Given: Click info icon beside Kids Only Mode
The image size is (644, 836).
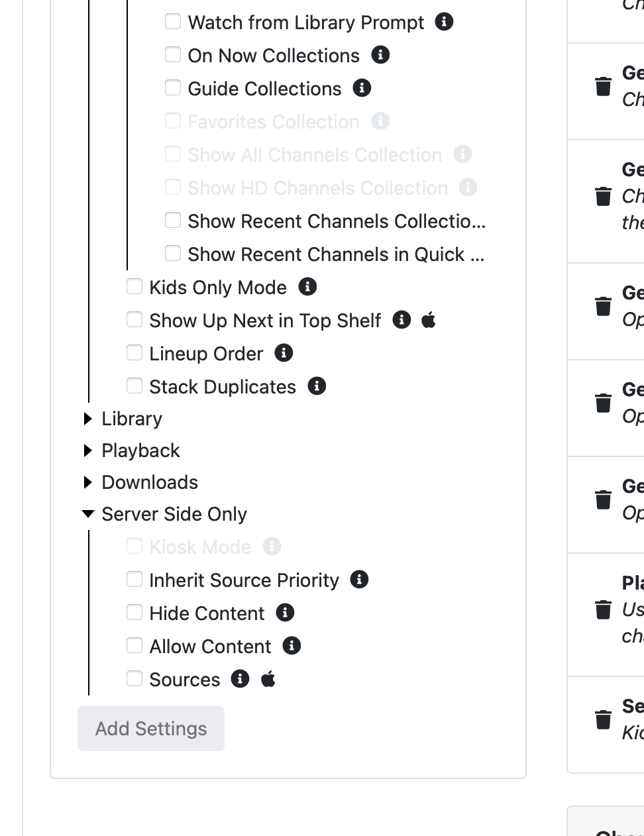Looking at the screenshot, I should click(307, 287).
